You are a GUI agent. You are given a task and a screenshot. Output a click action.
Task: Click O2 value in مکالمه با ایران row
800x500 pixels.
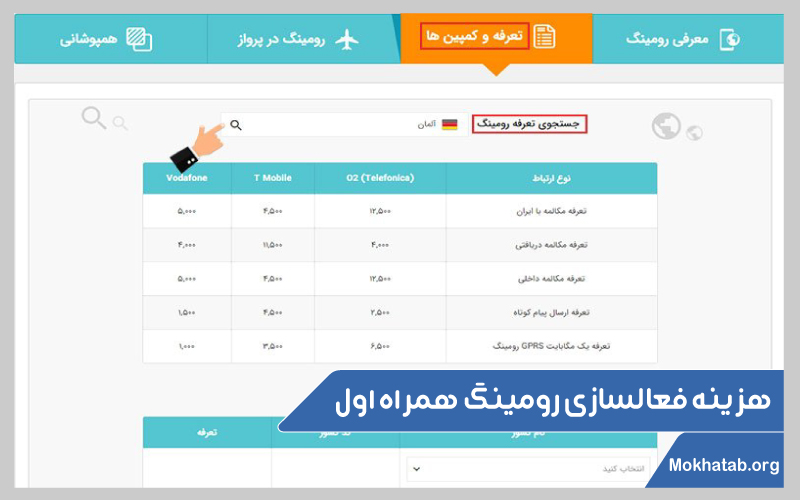380,211
